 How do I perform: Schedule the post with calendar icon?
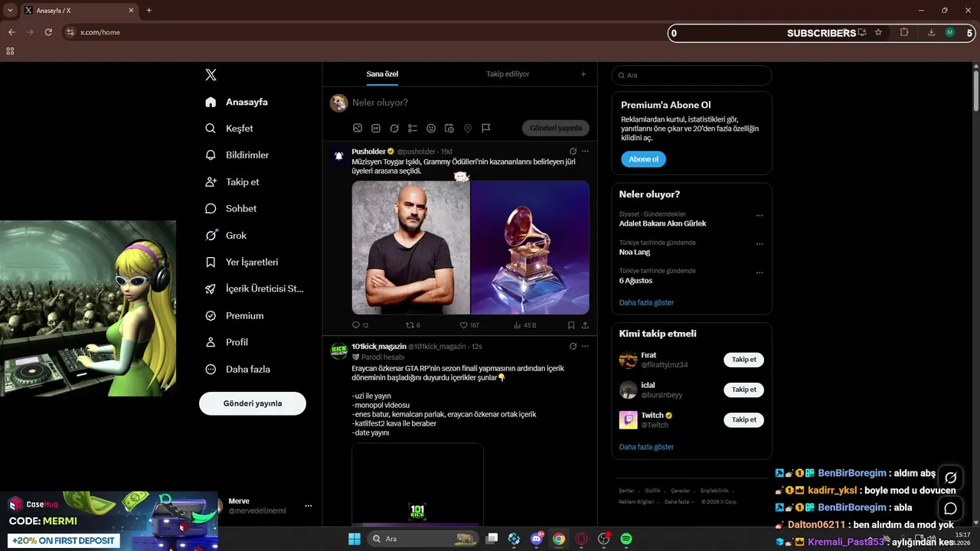point(449,128)
